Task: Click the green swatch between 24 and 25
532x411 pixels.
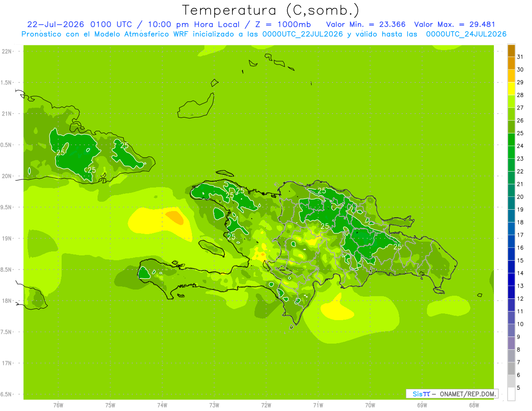Action: 511,140
